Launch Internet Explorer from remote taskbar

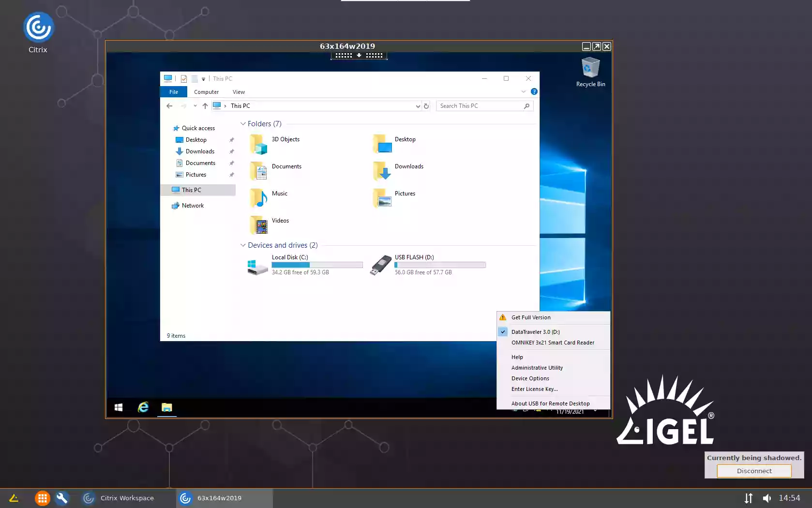tap(143, 407)
